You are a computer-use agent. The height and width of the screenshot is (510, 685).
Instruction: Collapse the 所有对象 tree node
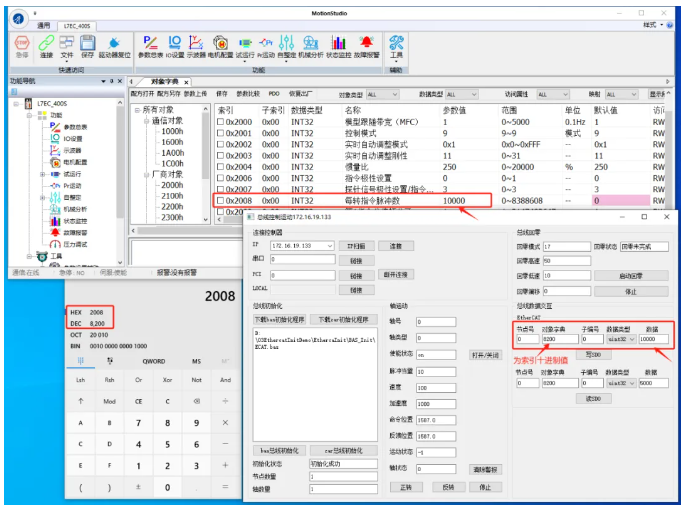tap(137, 110)
